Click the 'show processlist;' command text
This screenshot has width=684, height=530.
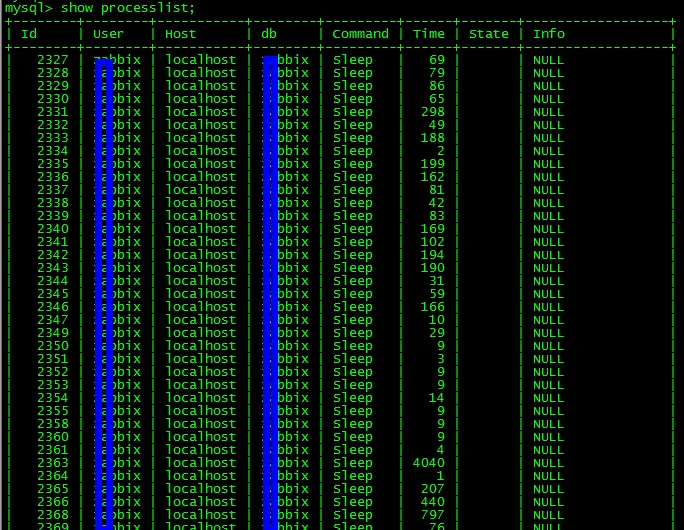(x=127, y=8)
